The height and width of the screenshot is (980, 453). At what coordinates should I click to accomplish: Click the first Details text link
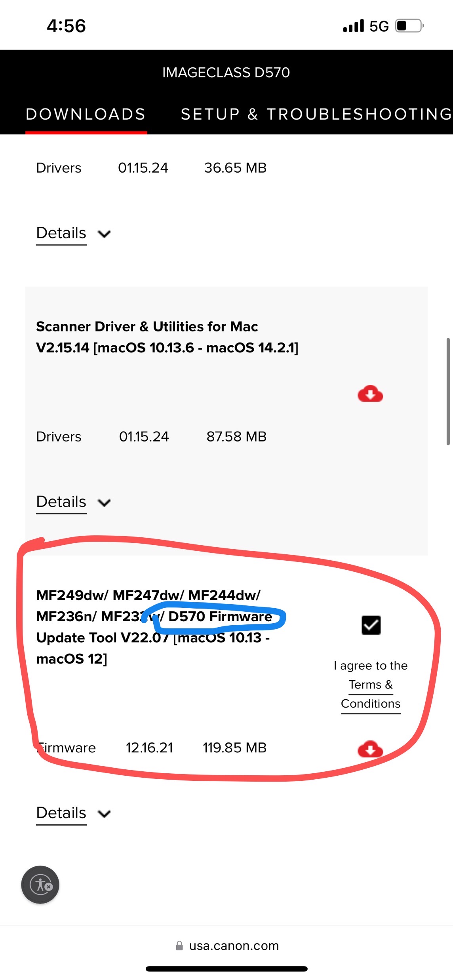(x=61, y=234)
